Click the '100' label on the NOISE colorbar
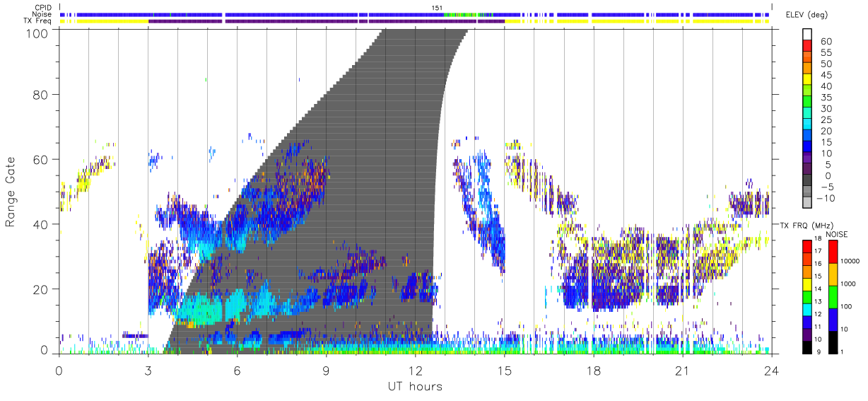868x401 pixels. (846, 306)
